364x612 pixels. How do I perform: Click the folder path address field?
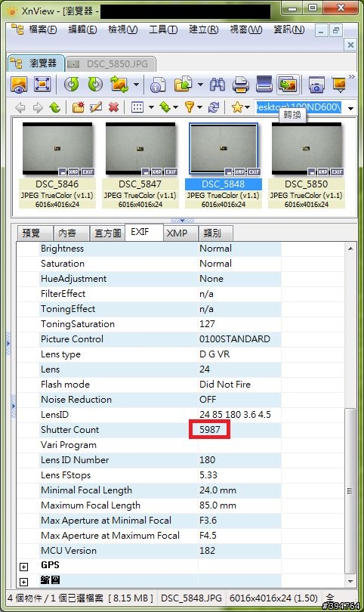click(x=299, y=107)
